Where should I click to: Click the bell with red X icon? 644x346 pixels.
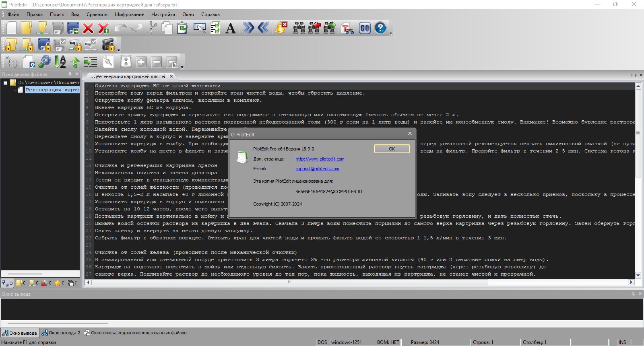[281, 28]
